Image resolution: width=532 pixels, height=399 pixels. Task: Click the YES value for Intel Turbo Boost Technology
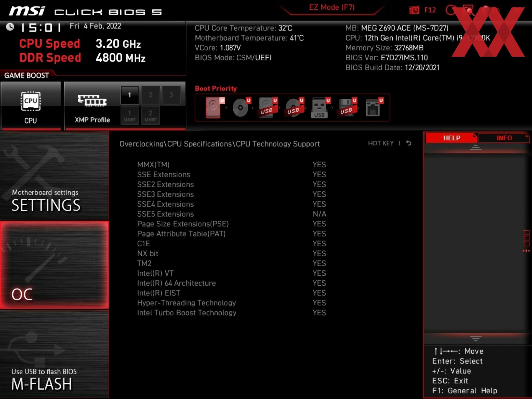pos(319,313)
